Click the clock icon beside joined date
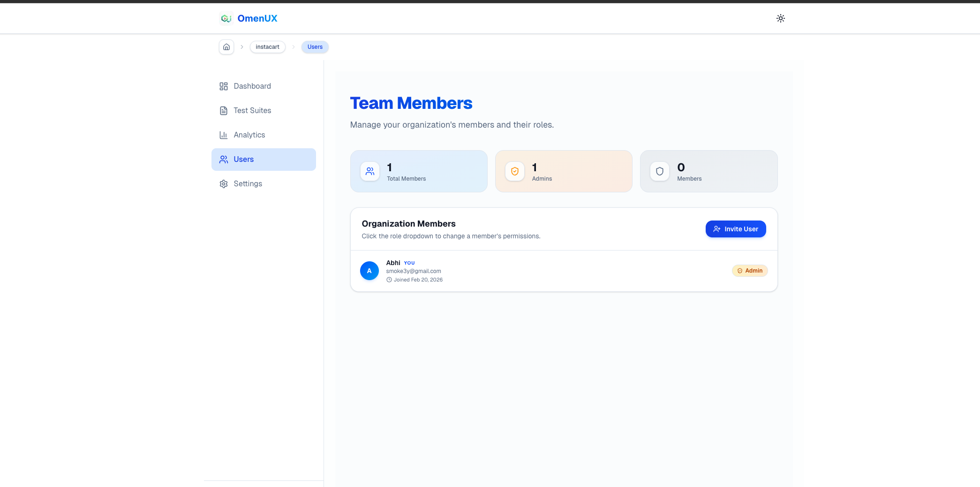The height and width of the screenshot is (487, 980). 389,279
